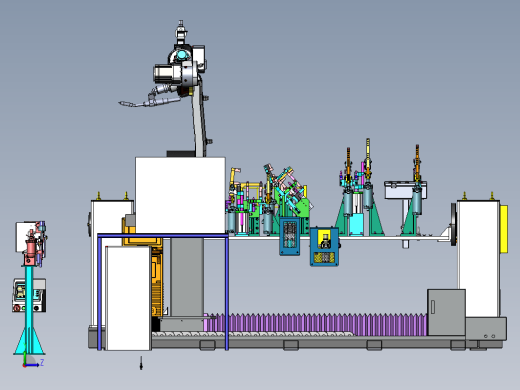Select the white tray fixture on the beam

405,190
